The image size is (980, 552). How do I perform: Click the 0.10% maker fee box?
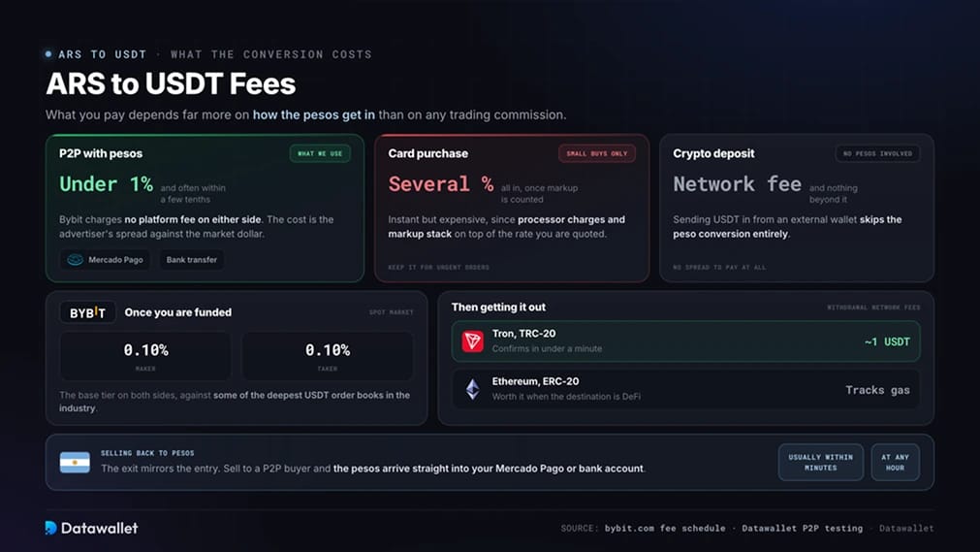pos(145,355)
